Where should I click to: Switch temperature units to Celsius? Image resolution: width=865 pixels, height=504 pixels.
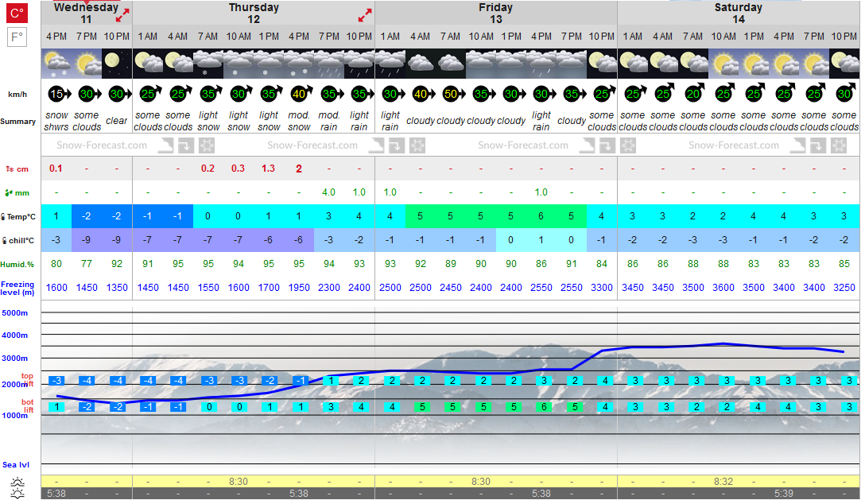tap(17, 13)
